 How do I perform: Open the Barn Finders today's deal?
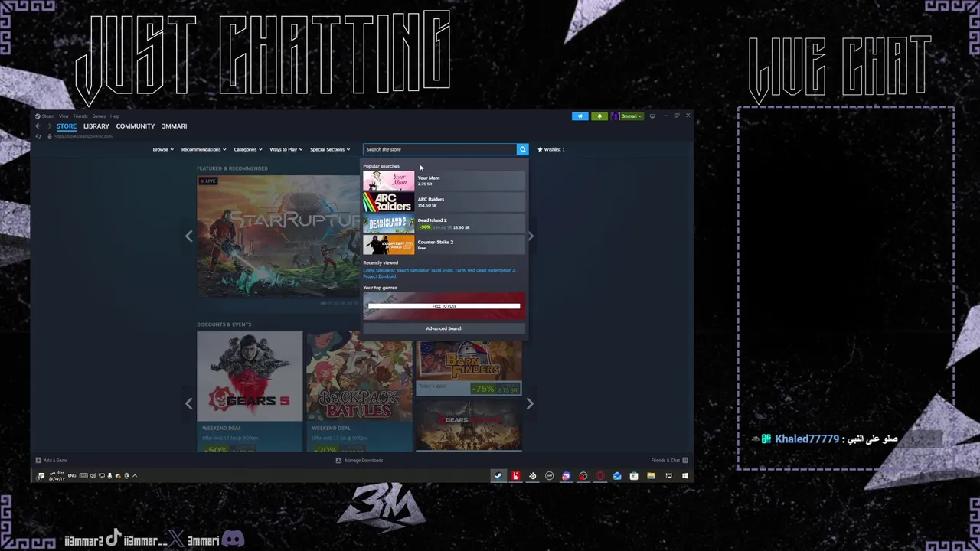tap(469, 367)
